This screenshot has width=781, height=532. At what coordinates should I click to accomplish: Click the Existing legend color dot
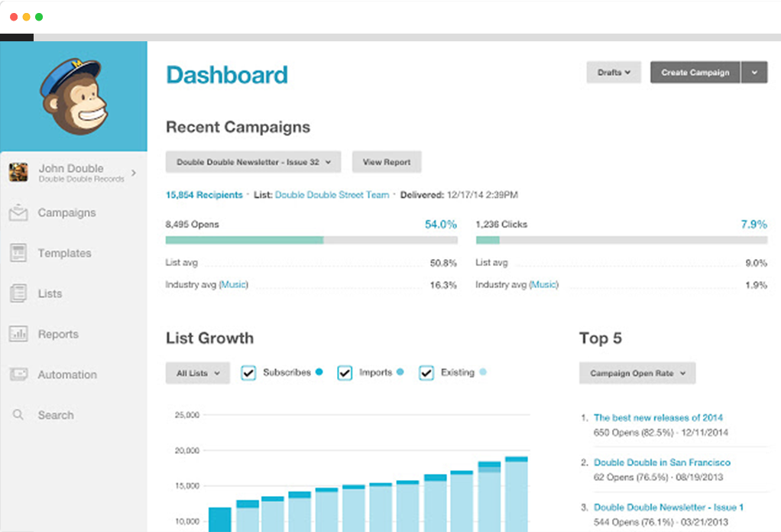483,371
